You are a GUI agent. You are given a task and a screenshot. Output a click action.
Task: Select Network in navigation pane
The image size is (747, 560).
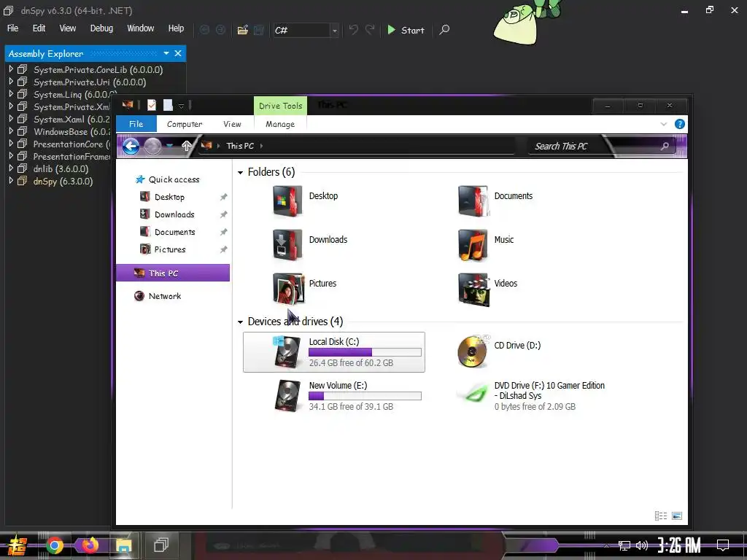(164, 296)
